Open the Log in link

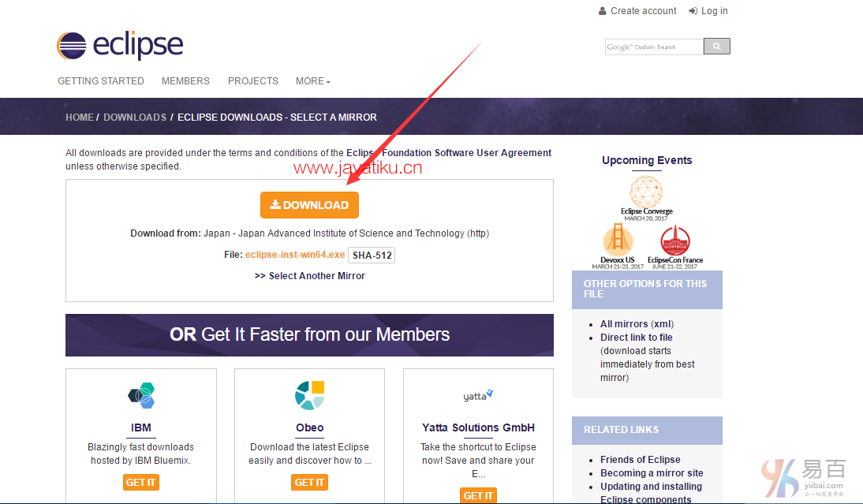[708, 11]
